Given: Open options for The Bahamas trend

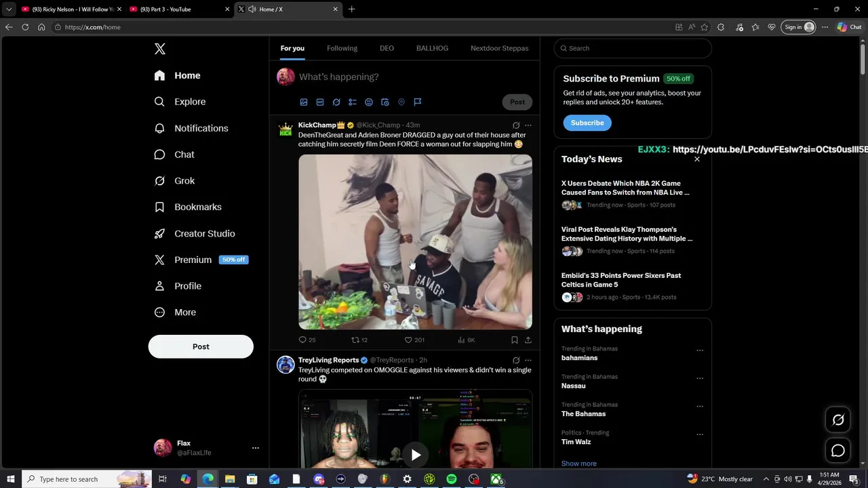Looking at the screenshot, I should [700, 406].
